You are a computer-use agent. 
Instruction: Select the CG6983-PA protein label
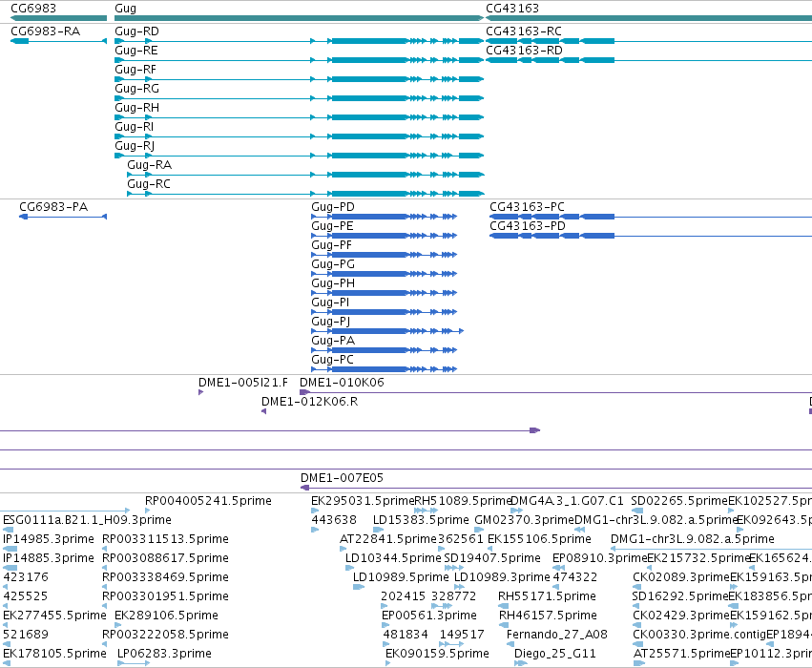pos(53,207)
